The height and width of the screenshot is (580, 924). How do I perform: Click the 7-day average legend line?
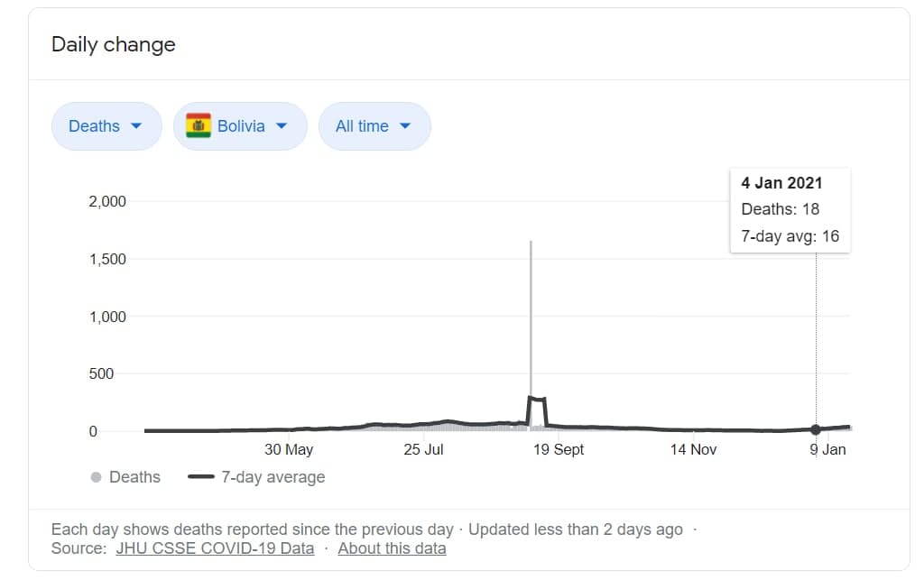[x=200, y=477]
